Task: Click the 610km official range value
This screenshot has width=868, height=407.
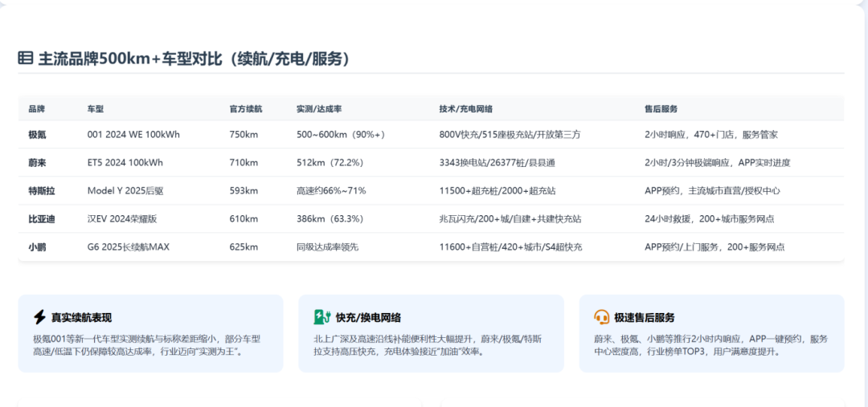Action: 244,219
